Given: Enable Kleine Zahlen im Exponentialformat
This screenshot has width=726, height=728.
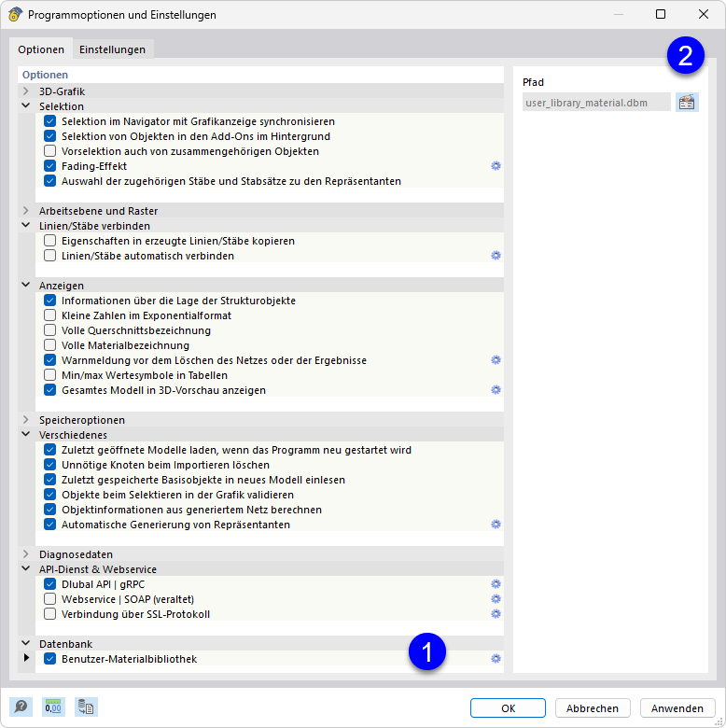Looking at the screenshot, I should pyautogui.click(x=49, y=315).
